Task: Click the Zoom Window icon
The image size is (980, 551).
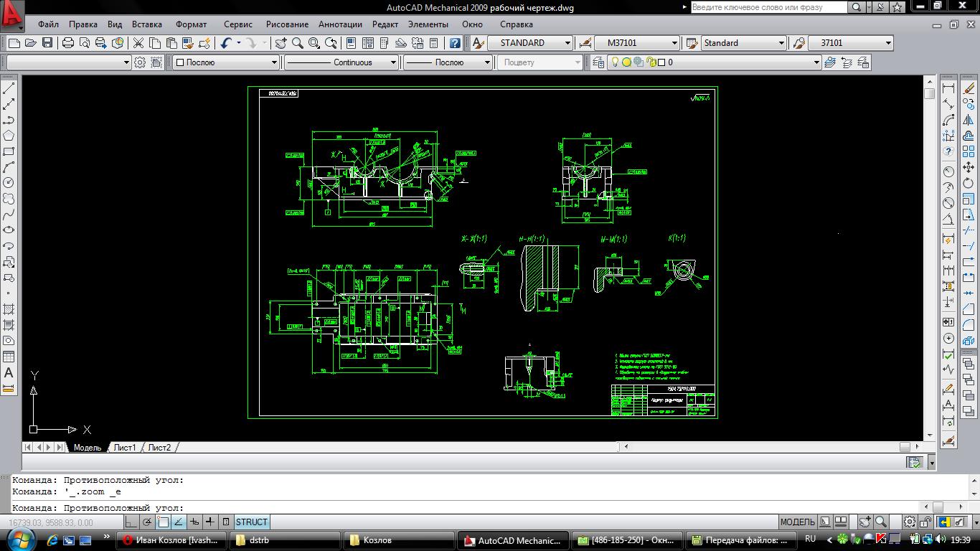Action: [314, 43]
